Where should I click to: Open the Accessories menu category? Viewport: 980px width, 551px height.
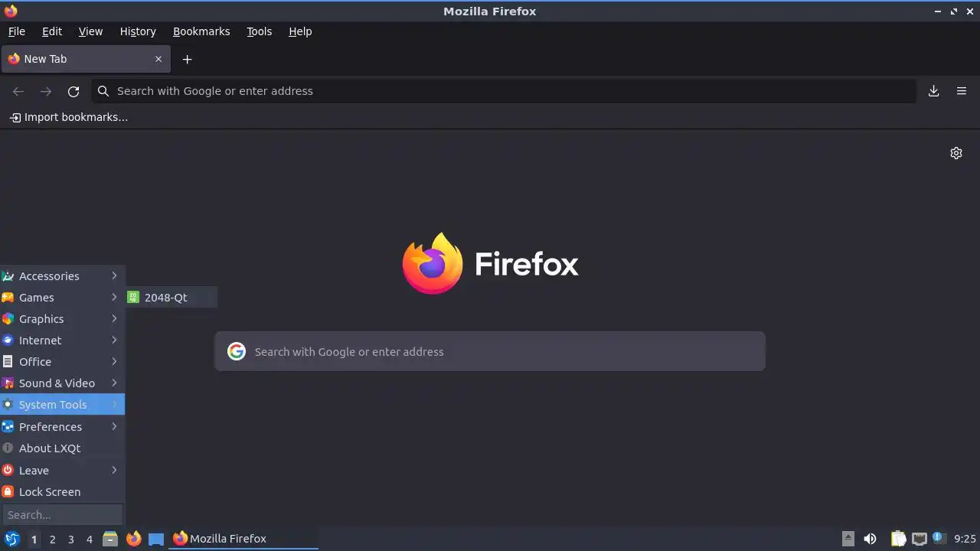click(x=62, y=276)
